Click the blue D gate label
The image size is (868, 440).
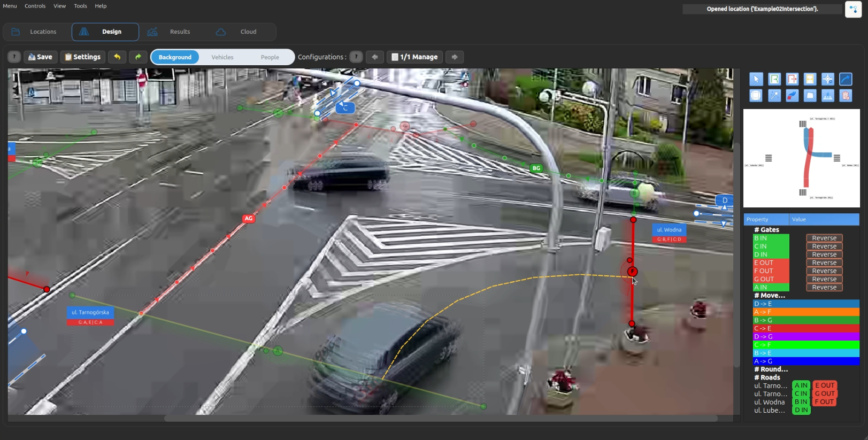point(725,200)
